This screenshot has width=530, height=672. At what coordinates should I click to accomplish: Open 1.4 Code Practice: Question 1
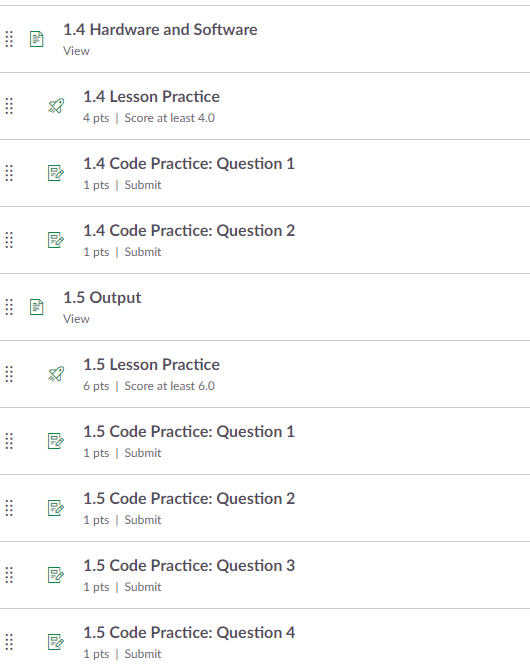pos(189,164)
